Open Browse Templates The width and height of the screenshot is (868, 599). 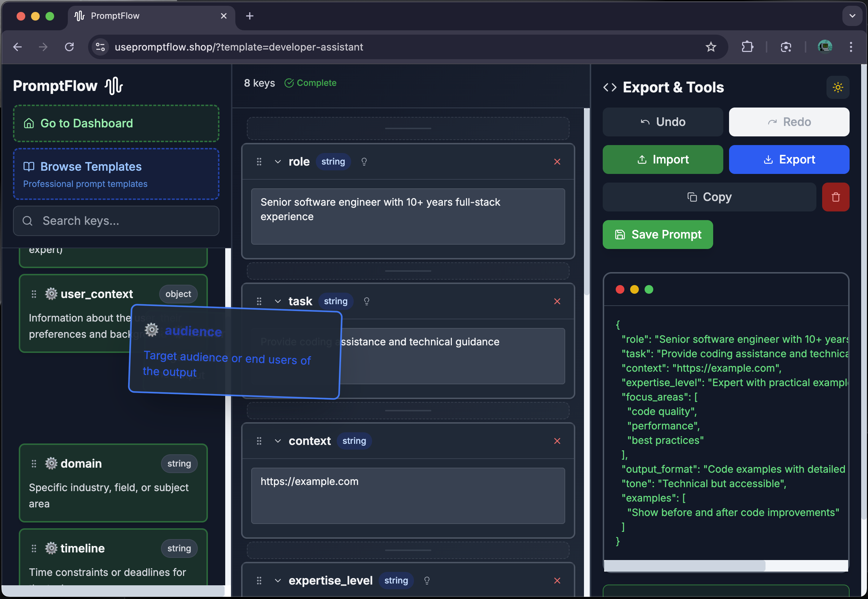pos(91,166)
